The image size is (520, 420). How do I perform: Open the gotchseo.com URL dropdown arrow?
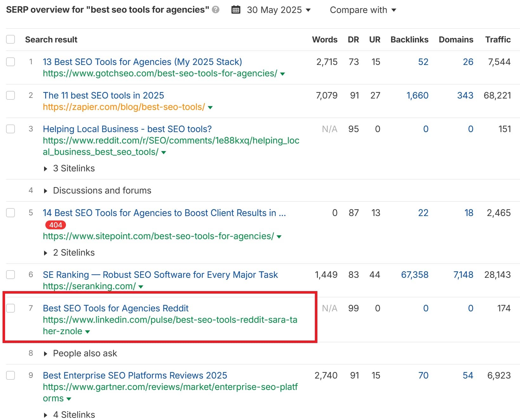point(283,74)
